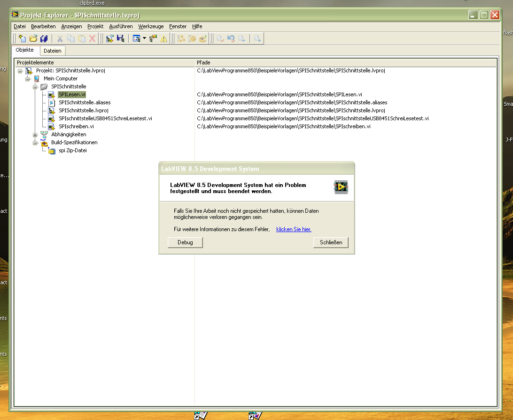Viewport: 513px width, 420px height.
Task: Open the Projekt menu
Action: [95, 26]
